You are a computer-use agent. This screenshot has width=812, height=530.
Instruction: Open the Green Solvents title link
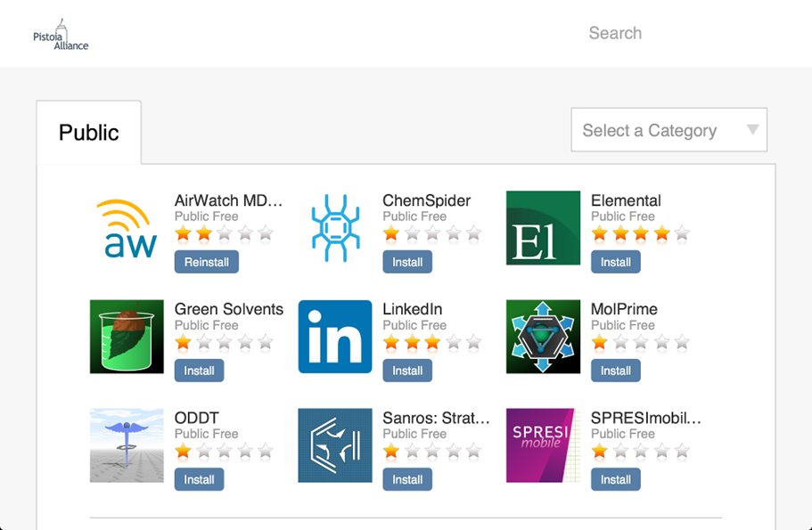pyautogui.click(x=228, y=309)
